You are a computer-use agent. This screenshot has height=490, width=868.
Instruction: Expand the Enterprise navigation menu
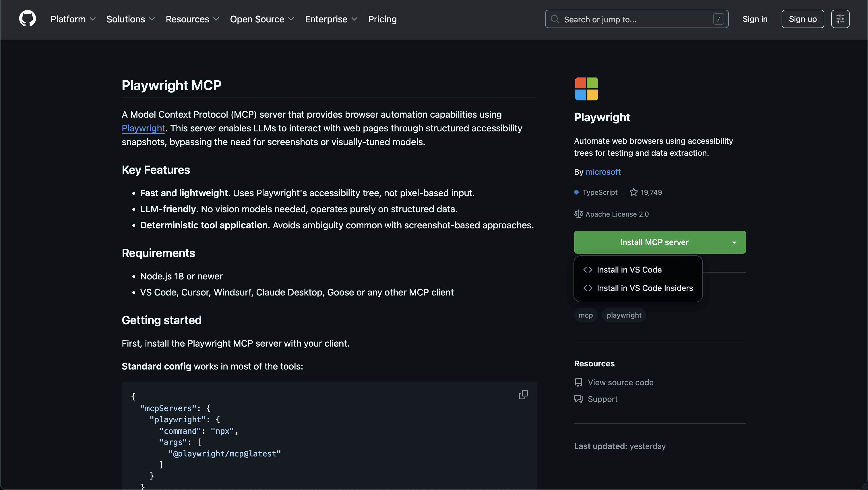pos(331,19)
